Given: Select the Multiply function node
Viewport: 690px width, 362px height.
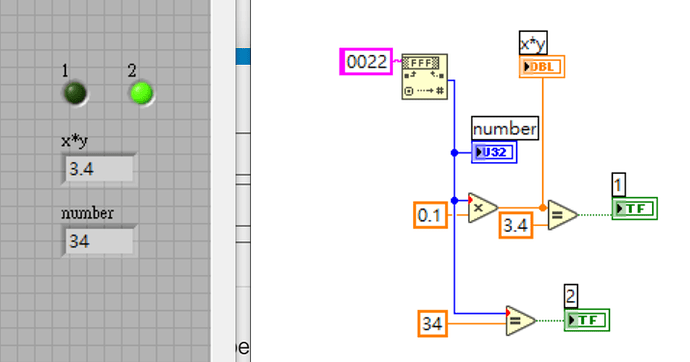Looking at the screenshot, I should (x=482, y=208).
